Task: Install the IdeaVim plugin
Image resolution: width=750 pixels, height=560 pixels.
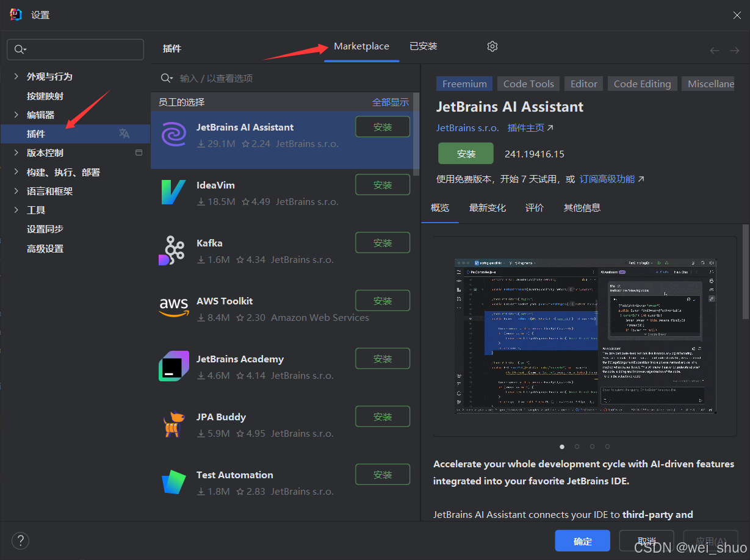Action: (x=383, y=185)
